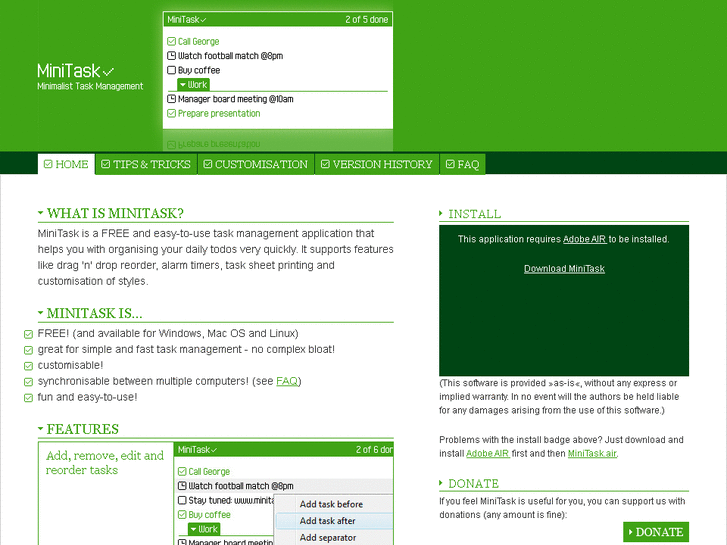
Task: Uncheck Call George in the top preview
Action: click(x=171, y=41)
